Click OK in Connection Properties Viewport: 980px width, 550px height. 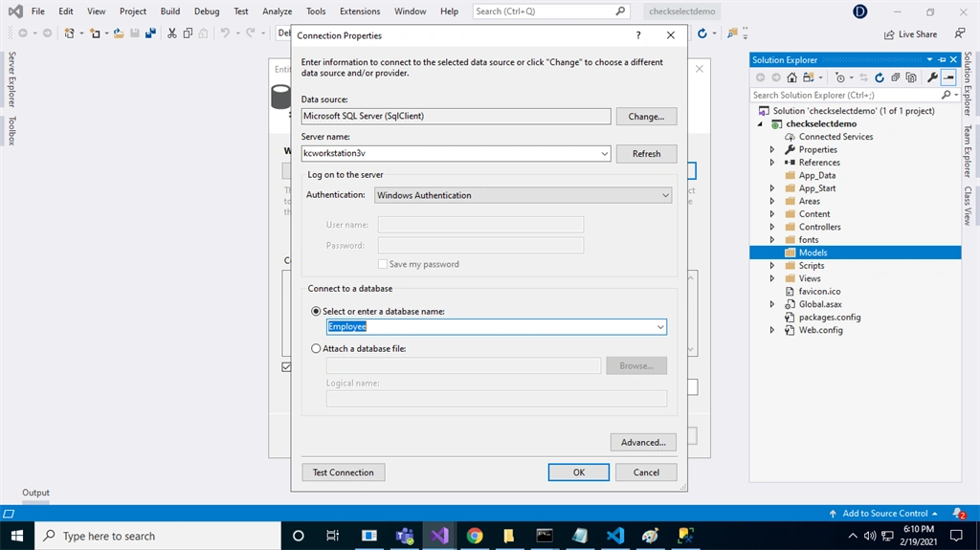pos(579,473)
